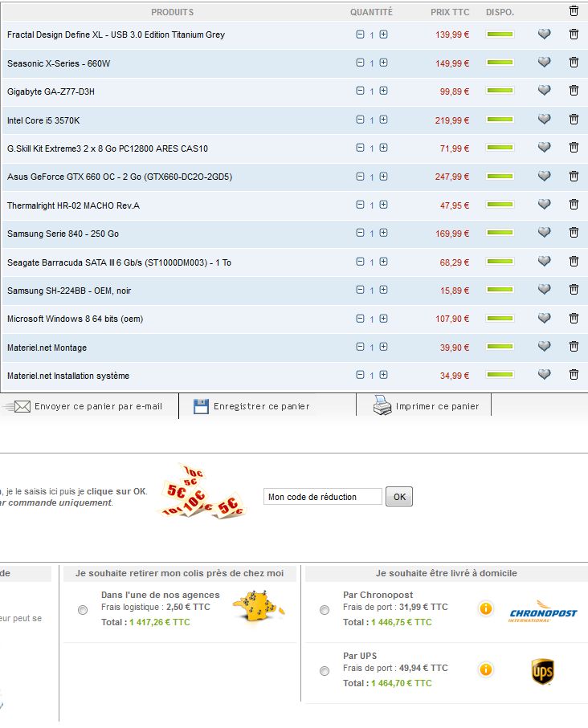588x728 pixels.
Task: Trash the Thermalright HR-02 MACHO item
Action: click(x=574, y=205)
